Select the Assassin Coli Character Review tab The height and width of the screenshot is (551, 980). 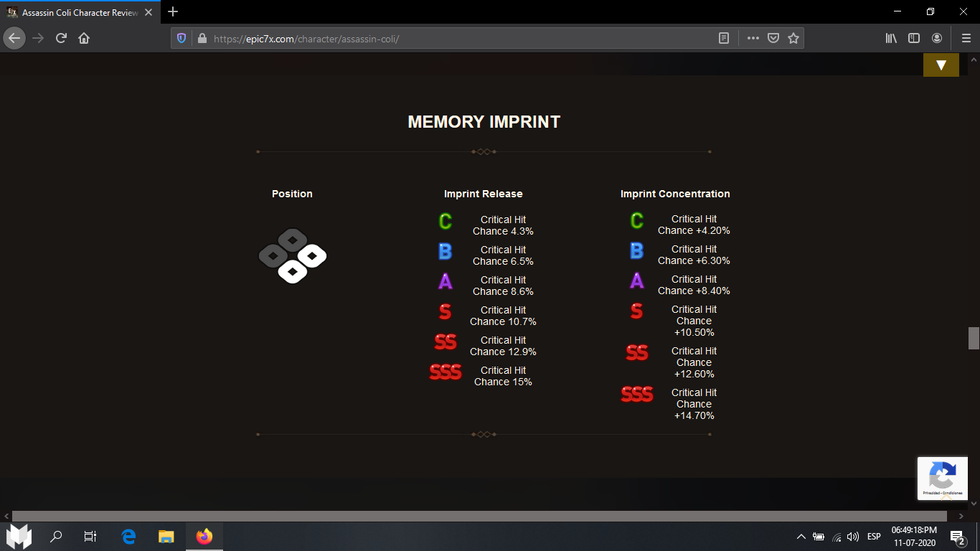coord(79,12)
